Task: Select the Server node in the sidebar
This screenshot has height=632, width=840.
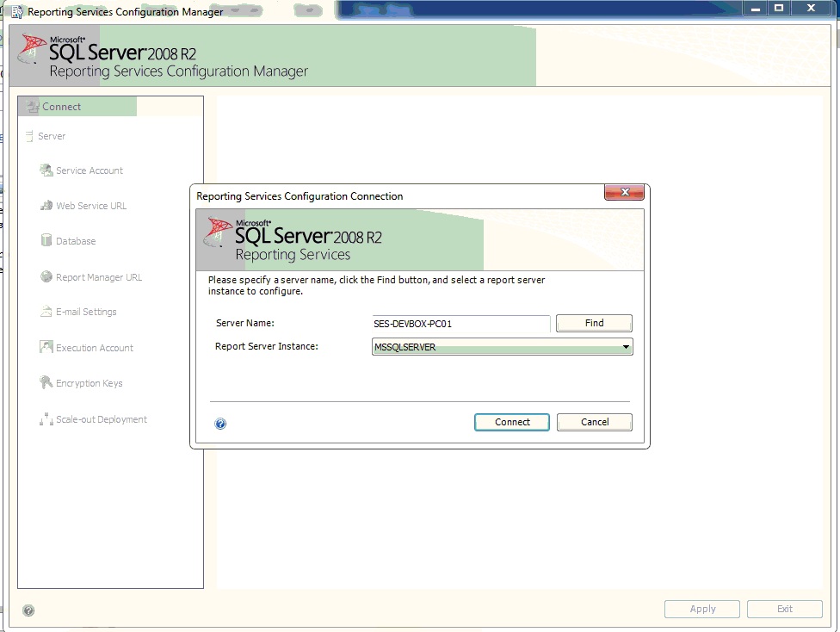Action: point(53,135)
